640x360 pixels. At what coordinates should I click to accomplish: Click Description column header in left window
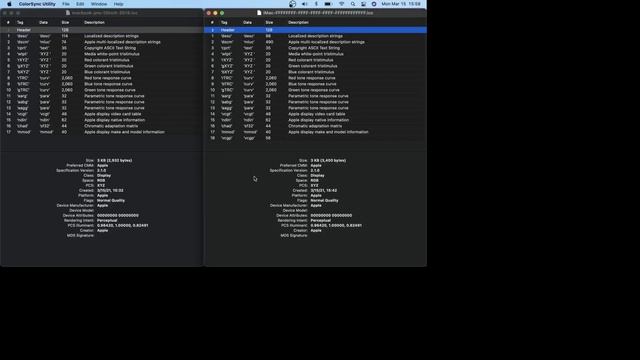pos(94,22)
